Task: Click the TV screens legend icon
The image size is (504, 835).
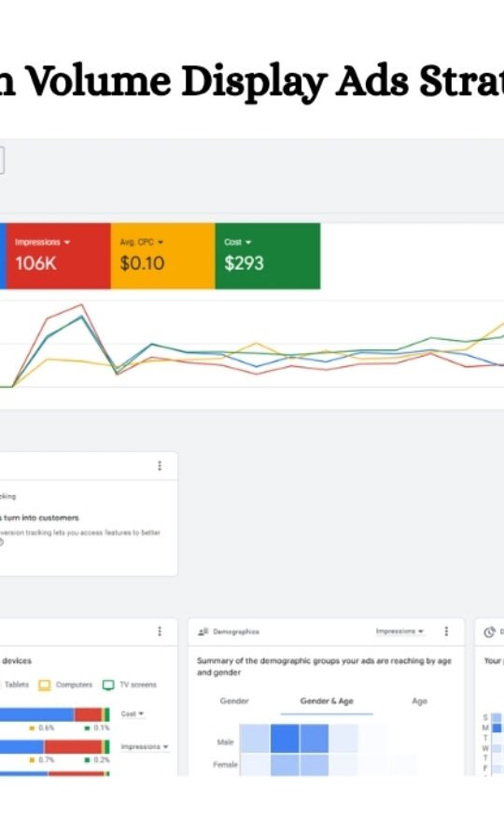Action: (x=108, y=685)
